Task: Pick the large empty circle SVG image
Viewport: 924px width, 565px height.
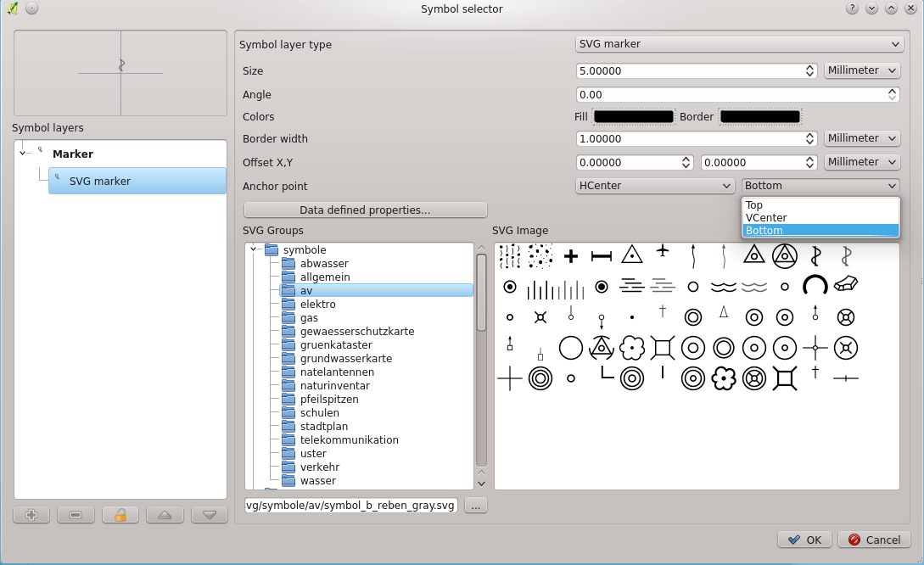Action: click(570, 348)
